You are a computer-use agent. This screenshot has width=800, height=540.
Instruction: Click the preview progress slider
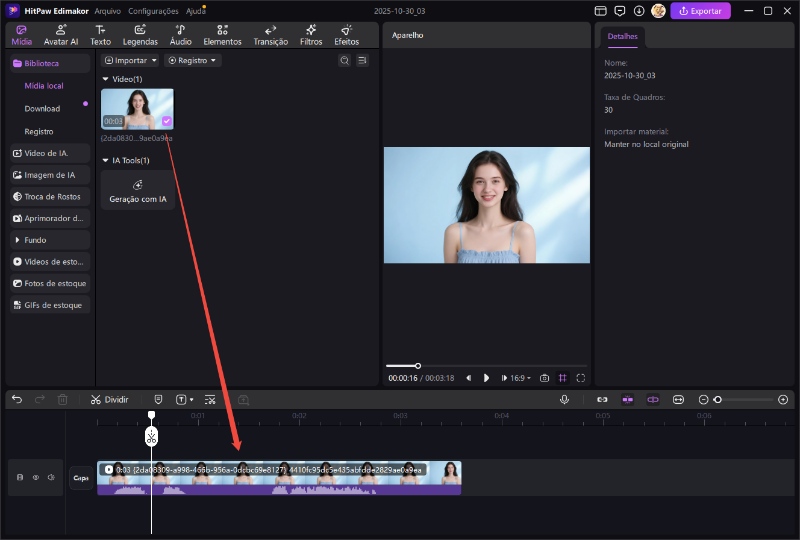(487, 366)
